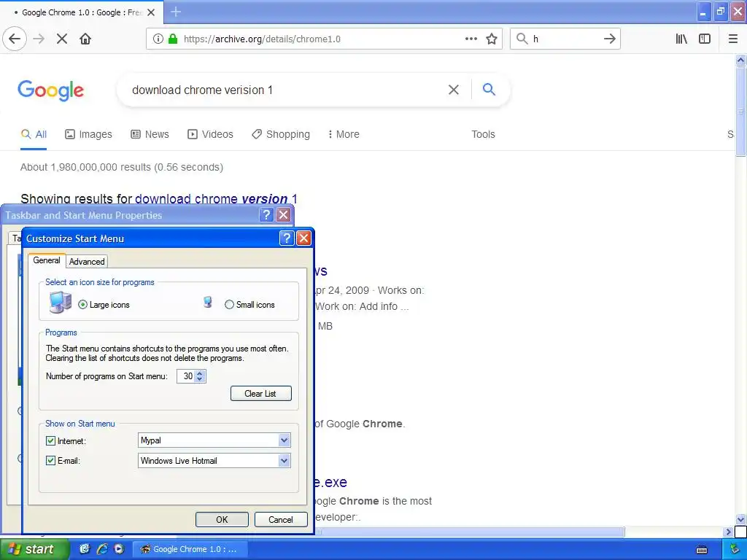The image size is (747, 560).
Task: Decrease number of programs with down spinner
Action: point(200,379)
